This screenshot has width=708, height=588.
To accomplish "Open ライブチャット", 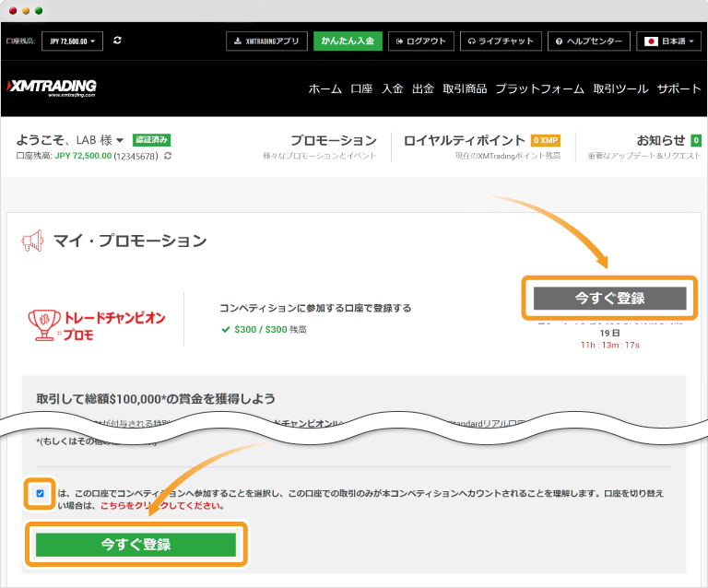I will pos(501,41).
